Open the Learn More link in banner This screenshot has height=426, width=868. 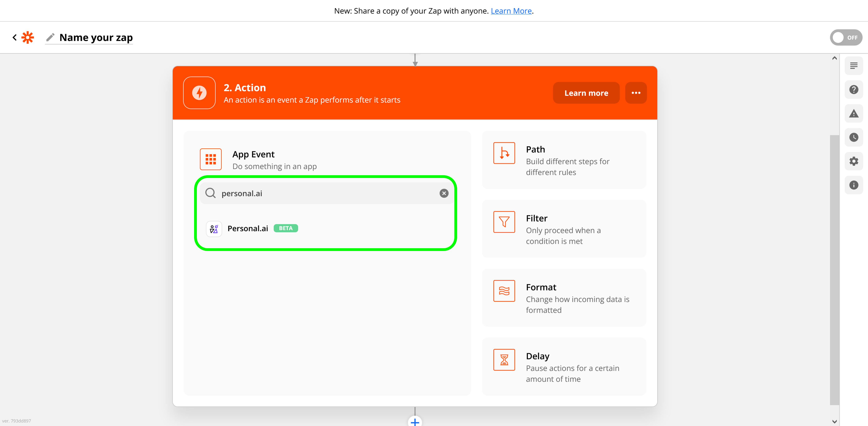[x=511, y=11]
